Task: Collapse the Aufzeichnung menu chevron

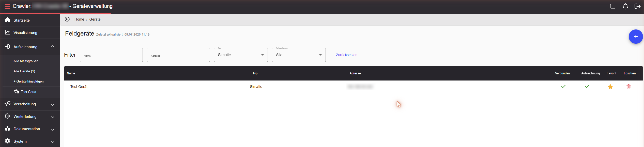Action: [x=53, y=46]
